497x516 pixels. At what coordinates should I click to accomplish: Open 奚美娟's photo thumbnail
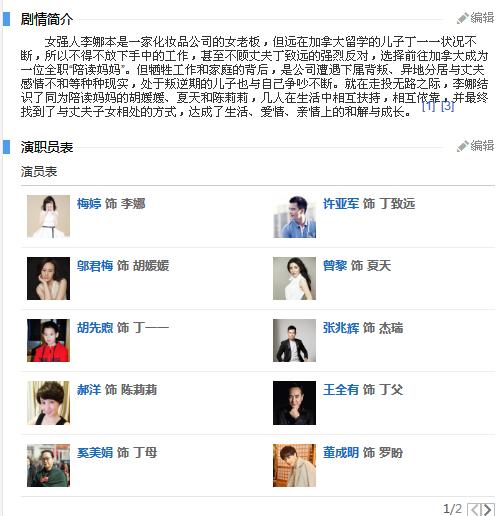click(x=48, y=465)
